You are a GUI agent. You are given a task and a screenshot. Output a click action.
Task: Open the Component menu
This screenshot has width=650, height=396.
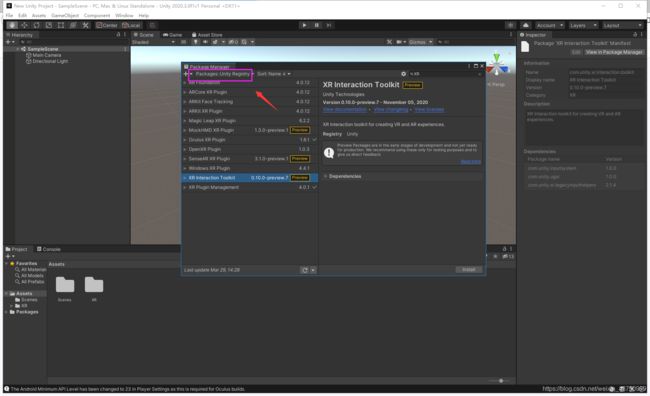point(97,15)
